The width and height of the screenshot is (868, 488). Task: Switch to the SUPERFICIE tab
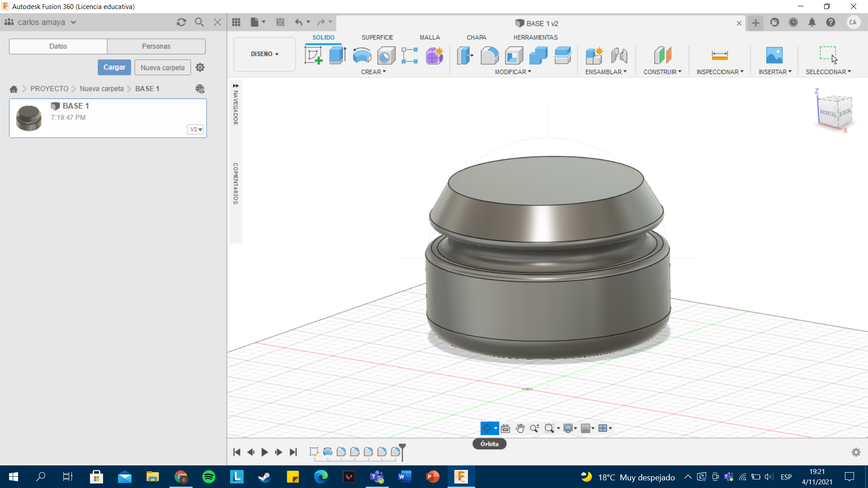click(x=377, y=38)
